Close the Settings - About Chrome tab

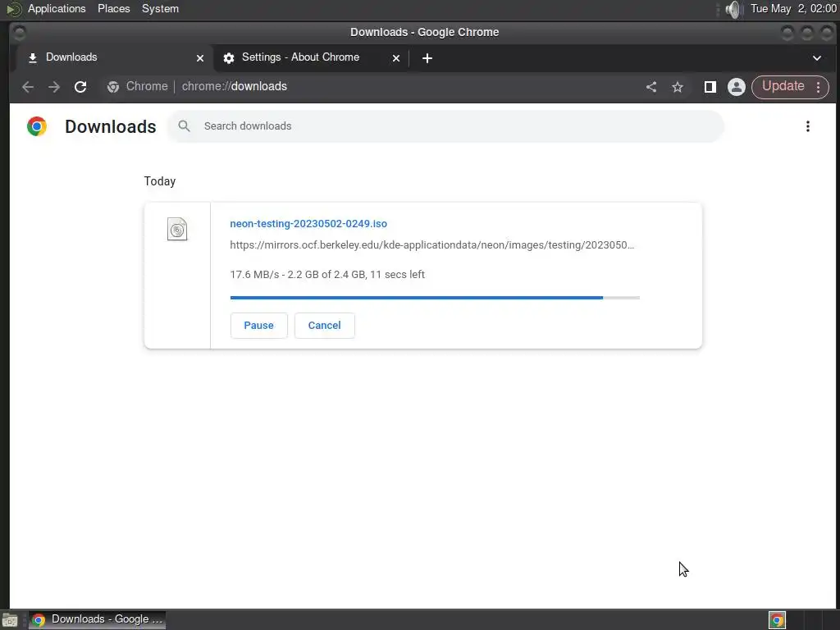tap(396, 58)
